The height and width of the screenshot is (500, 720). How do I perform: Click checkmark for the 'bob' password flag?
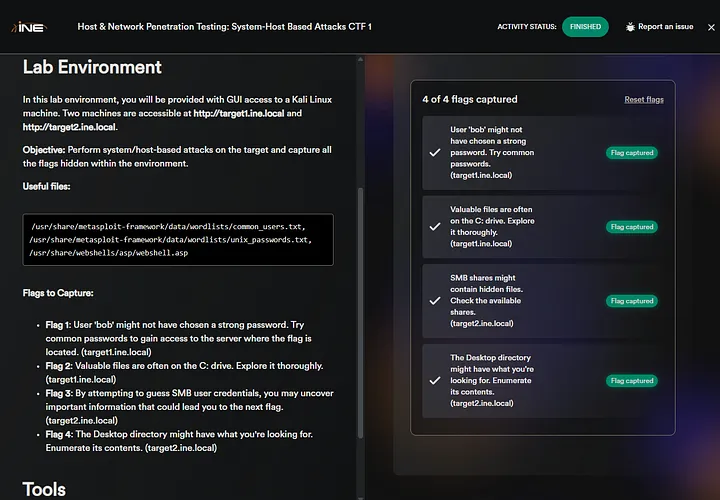435,152
